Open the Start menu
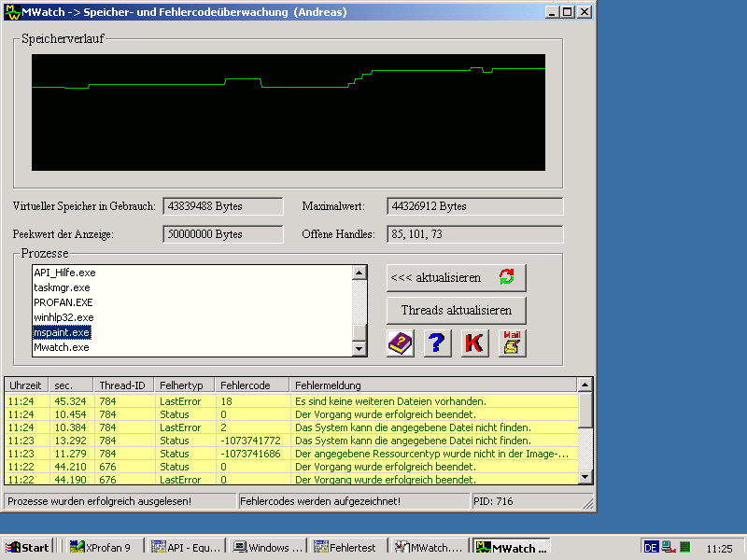The image size is (747, 560). click(27, 548)
